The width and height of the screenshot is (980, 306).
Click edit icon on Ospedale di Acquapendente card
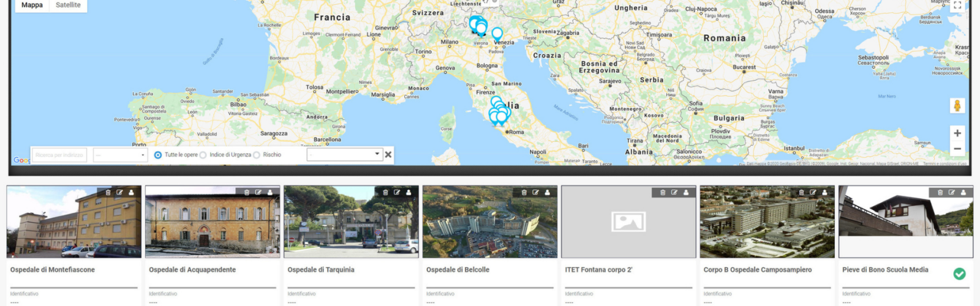[258, 192]
